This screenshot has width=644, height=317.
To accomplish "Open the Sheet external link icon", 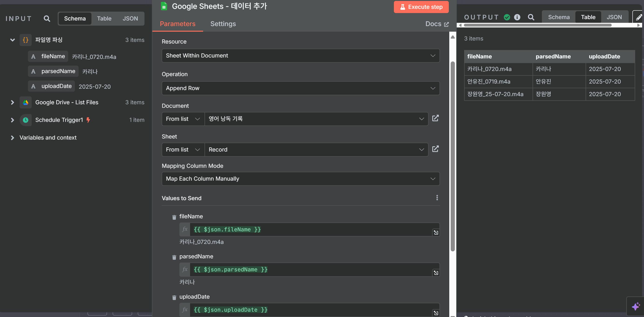I will click(435, 149).
